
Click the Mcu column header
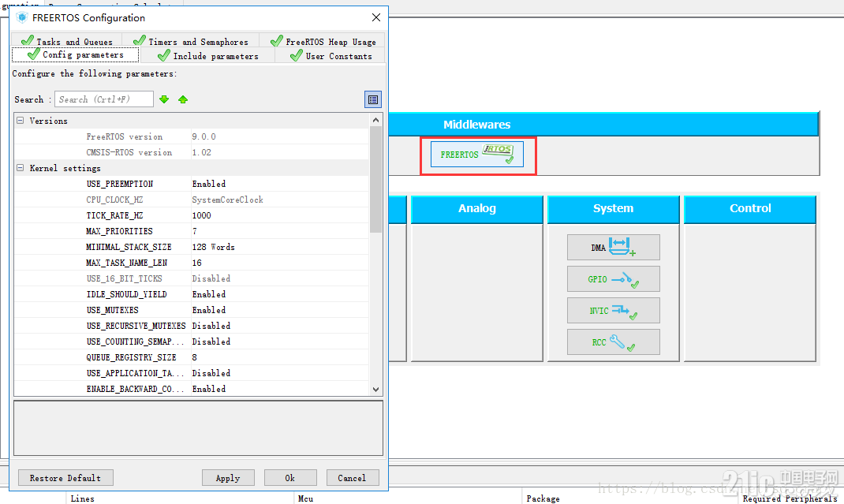click(306, 498)
